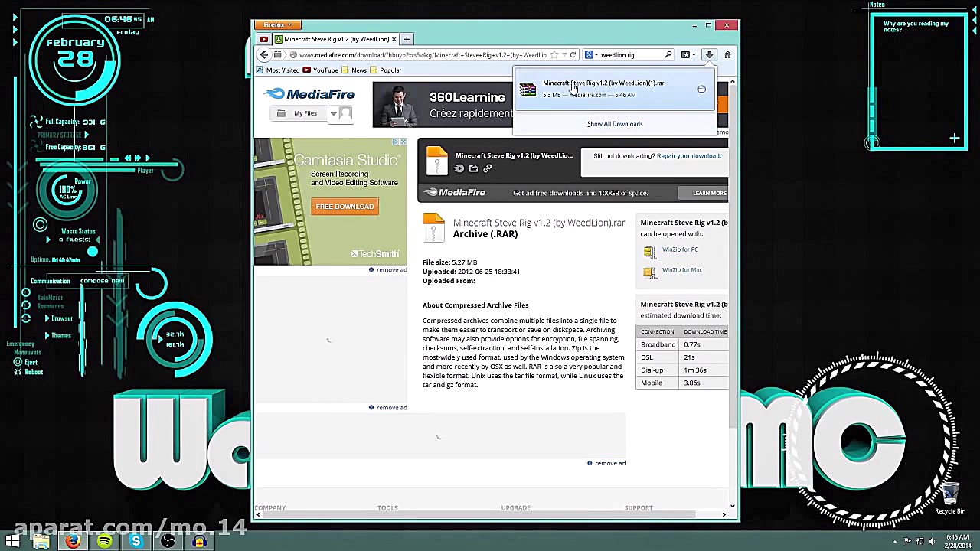Screen dimensions: 980x551
Task: Open the Most Visited bookmarks folder
Action: click(278, 70)
